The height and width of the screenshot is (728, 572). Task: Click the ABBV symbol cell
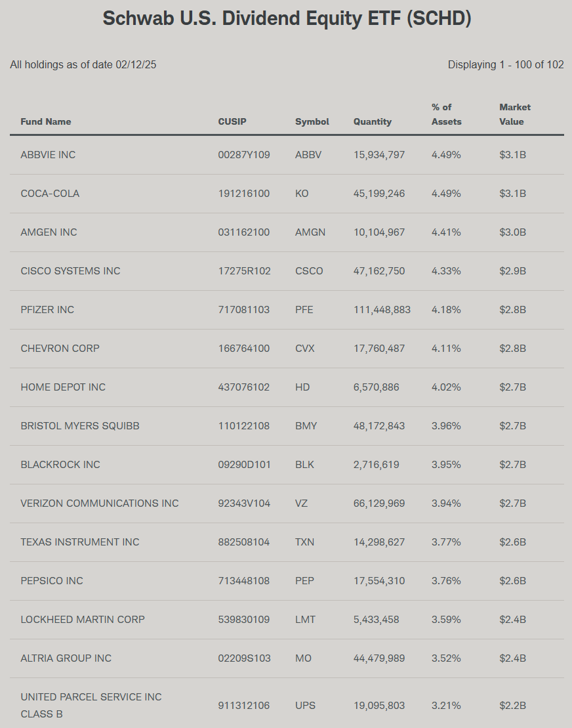(x=308, y=155)
